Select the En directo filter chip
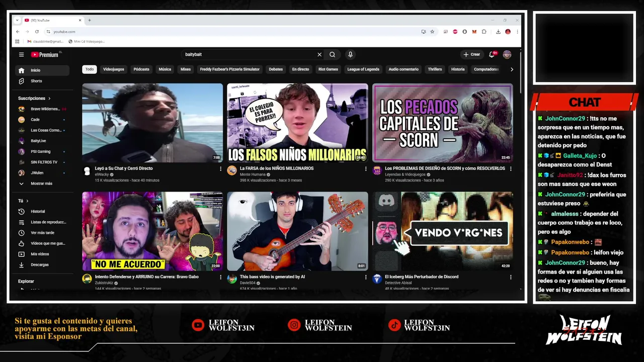This screenshot has height=362, width=644. pos(300,69)
